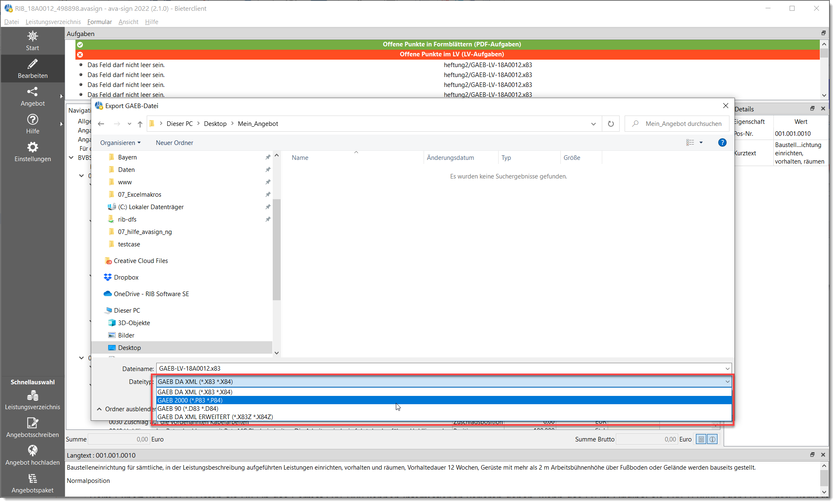Screen dimensions: 836x504
Task: Click the up-one-level arrow in dialog
Action: 140,124
